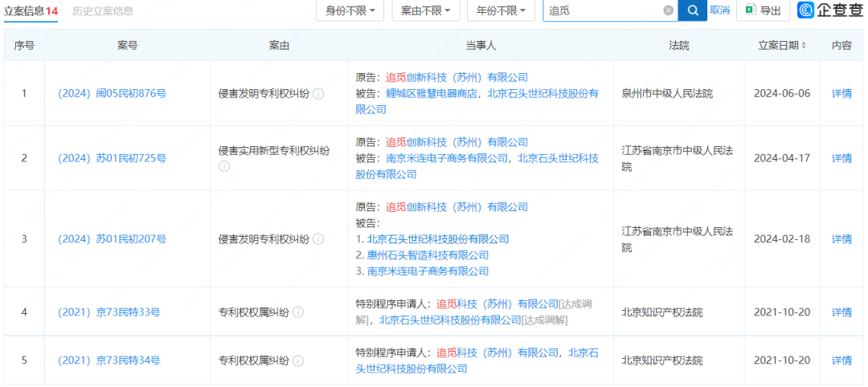Open case number (2024)闽05民初876号

pos(113,94)
